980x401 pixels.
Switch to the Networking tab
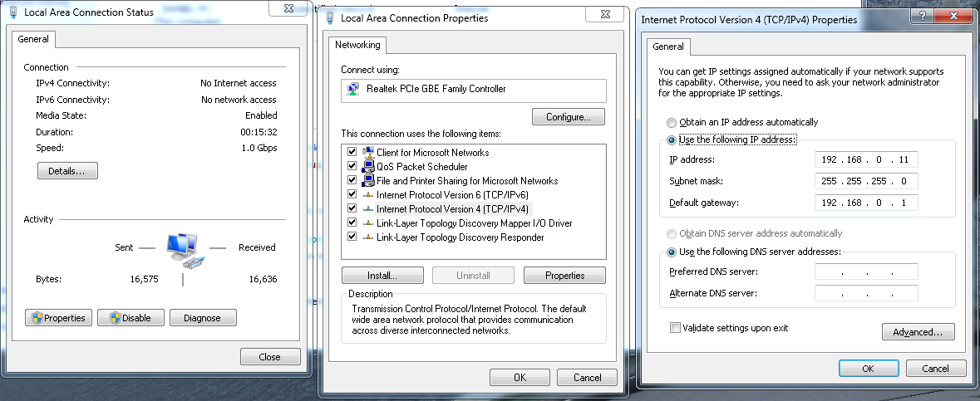[357, 45]
